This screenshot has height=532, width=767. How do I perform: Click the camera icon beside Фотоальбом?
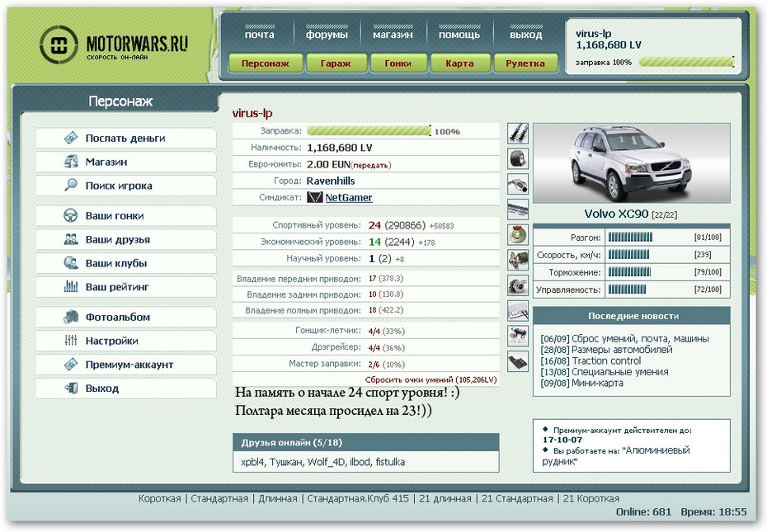pyautogui.click(x=71, y=317)
